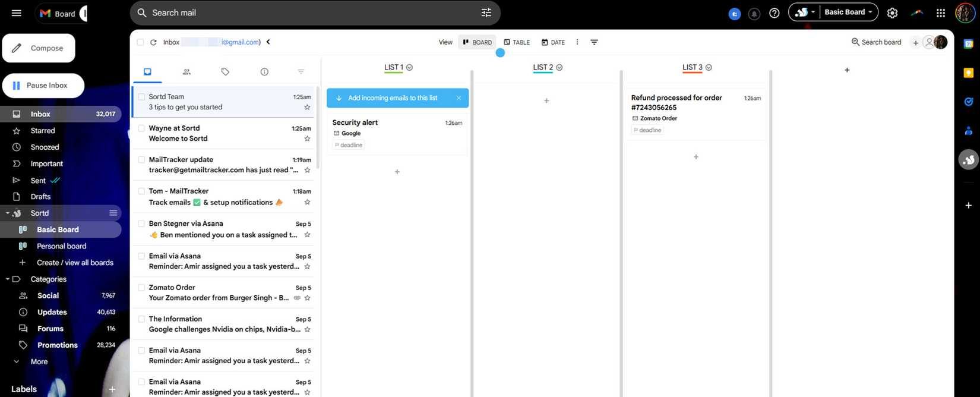The height and width of the screenshot is (397, 980).
Task: Click the Search board field
Action: pyautogui.click(x=877, y=42)
